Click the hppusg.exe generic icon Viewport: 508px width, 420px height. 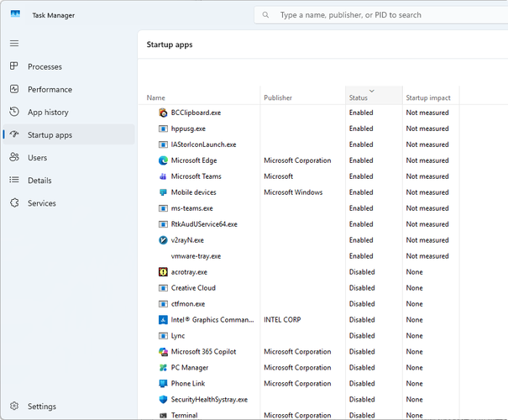point(163,129)
